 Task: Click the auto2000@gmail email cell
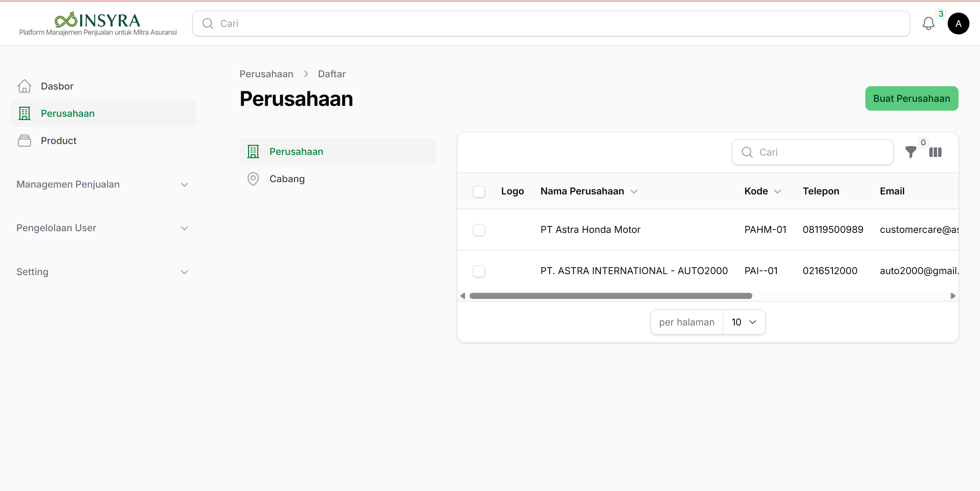click(x=919, y=271)
